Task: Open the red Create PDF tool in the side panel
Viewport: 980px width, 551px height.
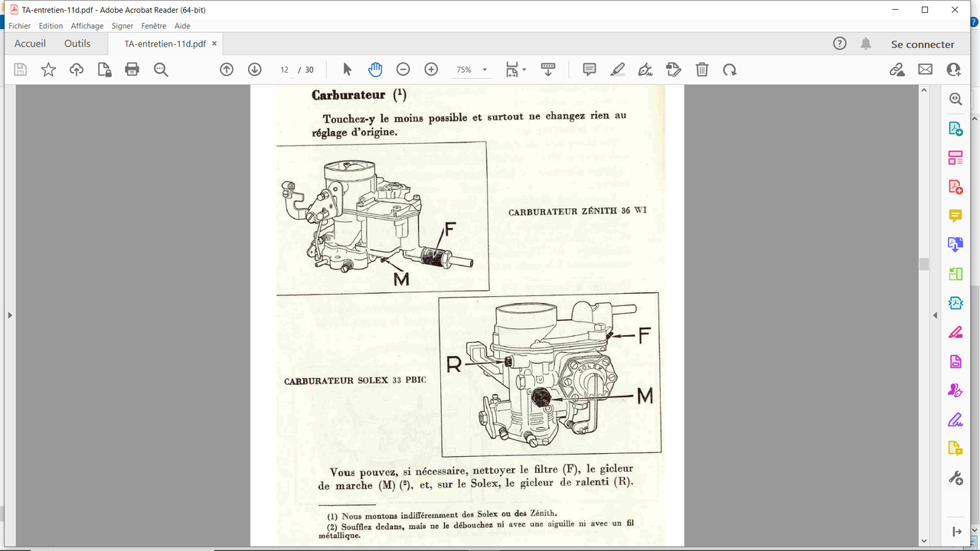Action: click(955, 187)
